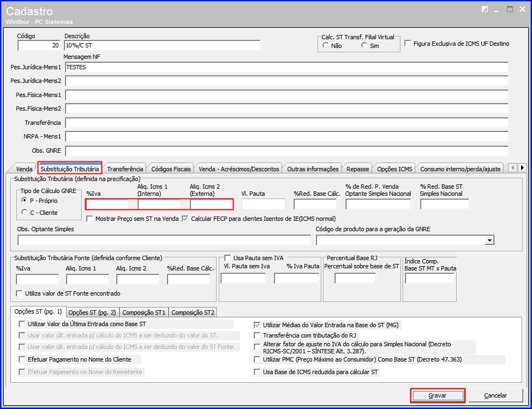
Task: Enable Mostrar Preço sem ST na Venda
Action: tap(89, 219)
